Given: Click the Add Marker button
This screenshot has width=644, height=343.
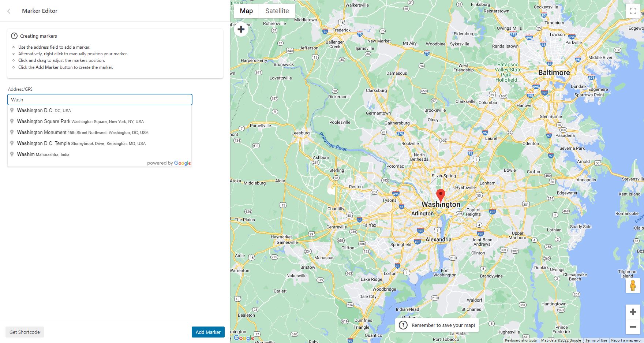Looking at the screenshot, I should 208,332.
